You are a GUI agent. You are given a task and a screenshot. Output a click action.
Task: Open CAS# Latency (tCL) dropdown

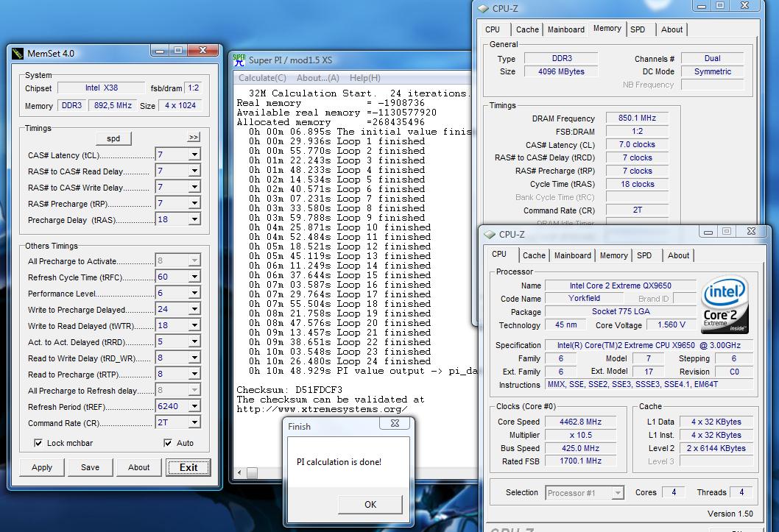click(194, 155)
